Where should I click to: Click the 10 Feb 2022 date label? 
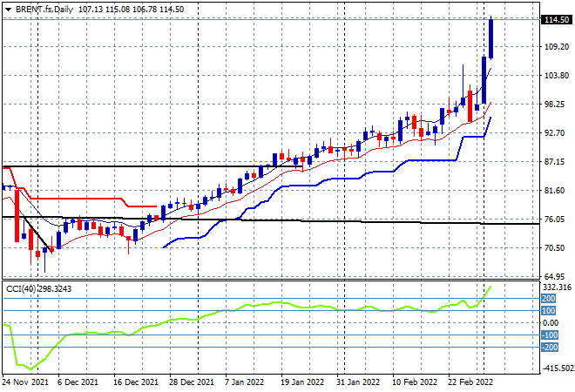click(x=415, y=382)
